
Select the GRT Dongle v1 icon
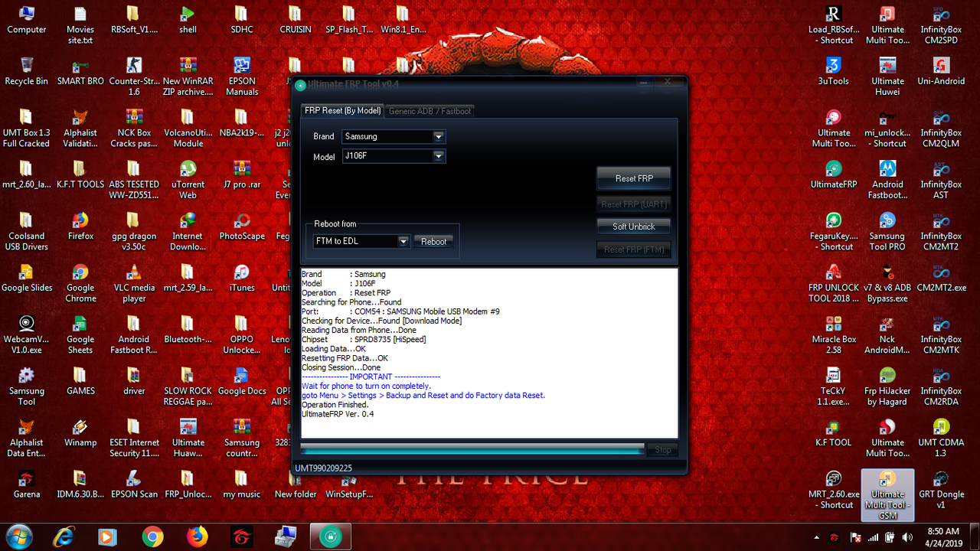941,490
